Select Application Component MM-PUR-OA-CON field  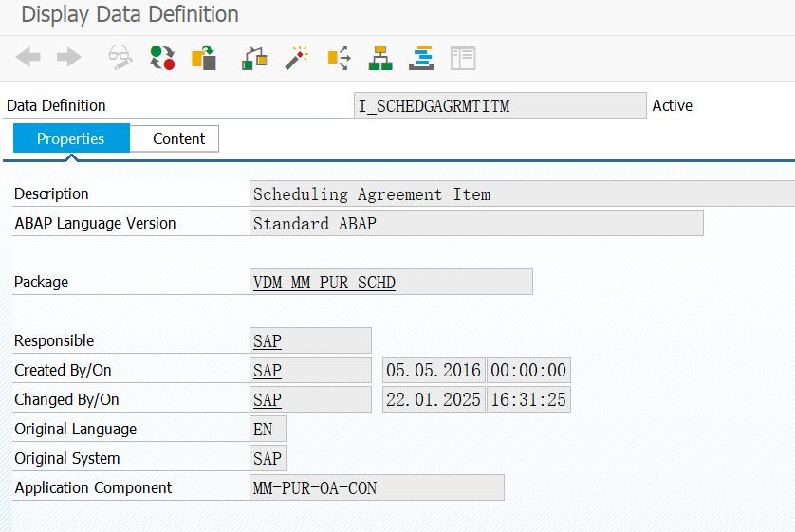point(377,487)
